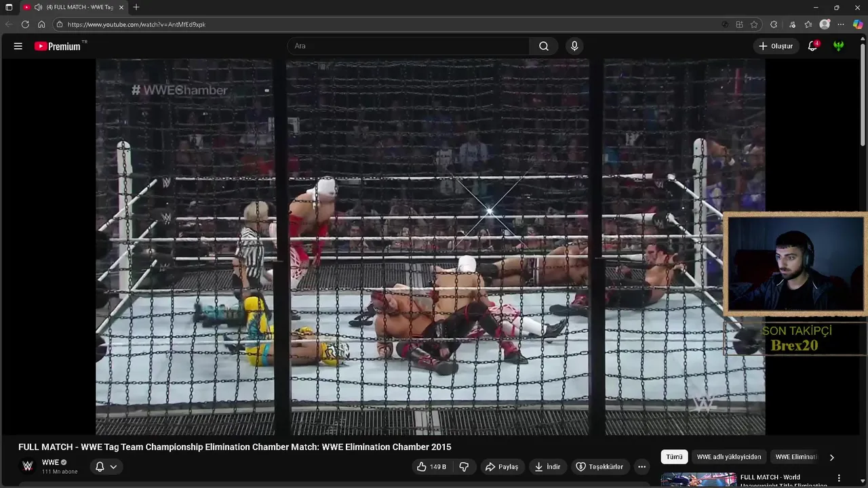Click the İndir download button
Viewport: 868px width, 488px height.
click(547, 466)
